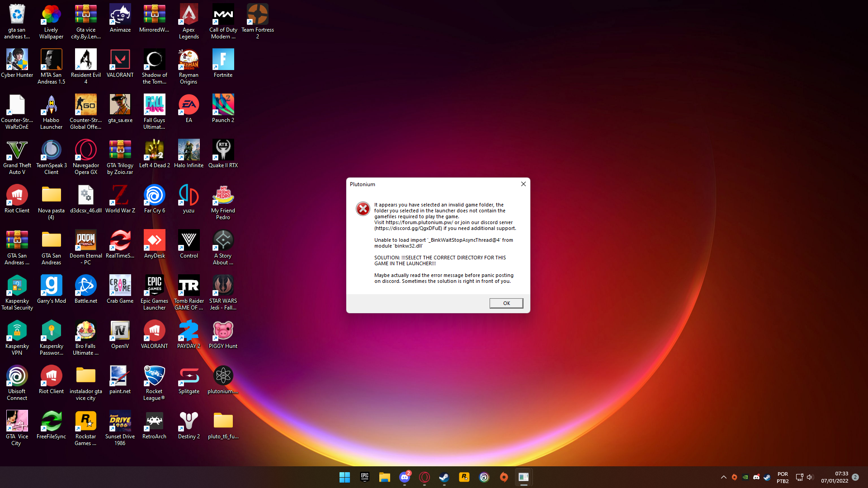Open the clock and calendar flyout

pyautogui.click(x=835, y=477)
